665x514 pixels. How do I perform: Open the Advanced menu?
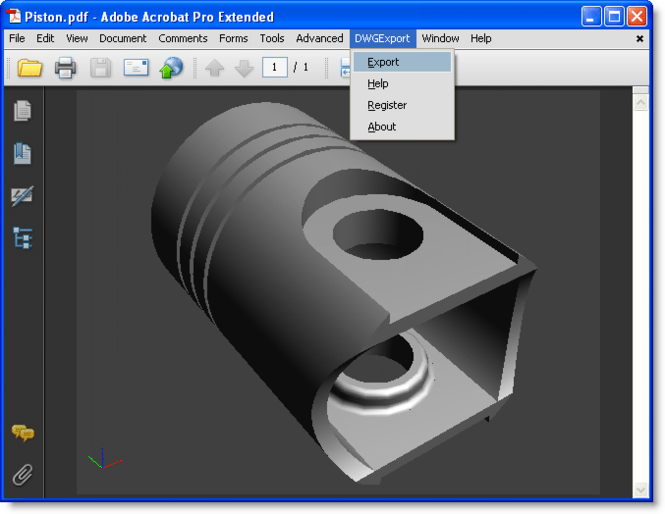point(319,38)
